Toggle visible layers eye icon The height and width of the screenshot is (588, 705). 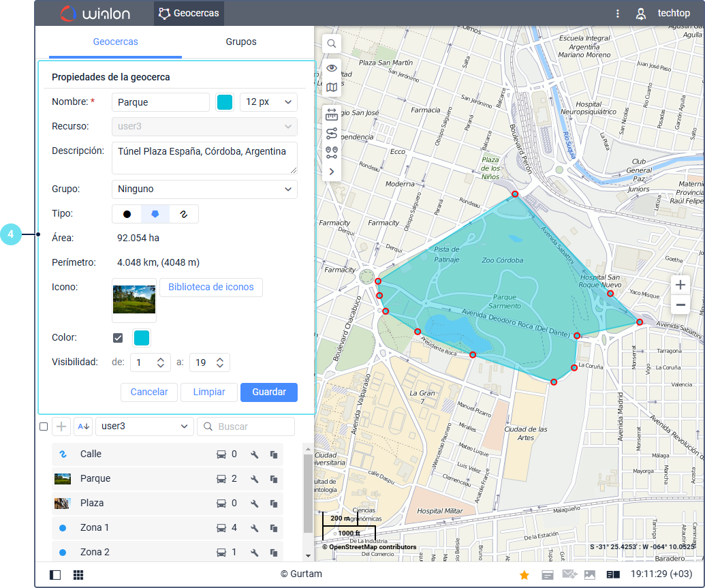(332, 67)
